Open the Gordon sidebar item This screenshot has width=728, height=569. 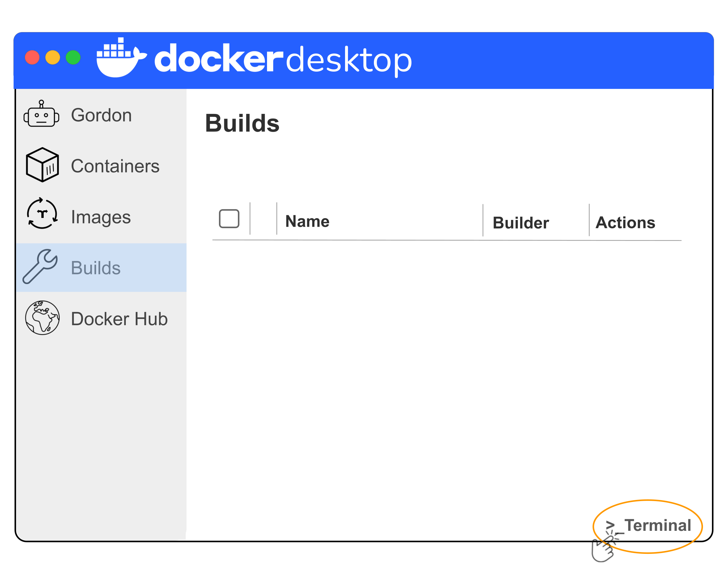click(x=101, y=115)
